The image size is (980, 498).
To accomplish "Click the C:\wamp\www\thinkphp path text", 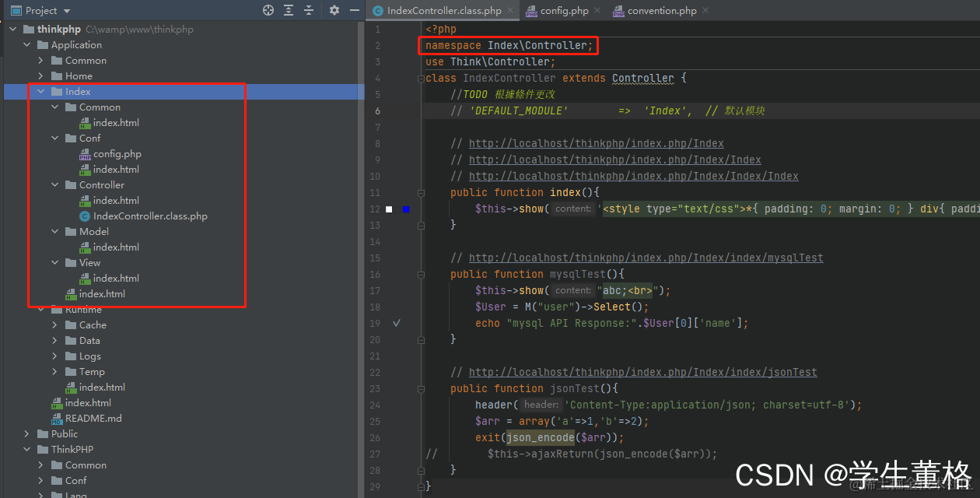I will (139, 30).
